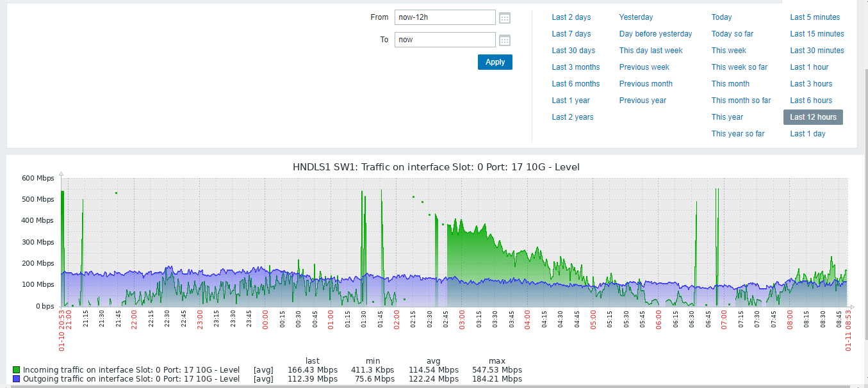
Task: Select Day before yesterday link
Action: [x=655, y=34]
